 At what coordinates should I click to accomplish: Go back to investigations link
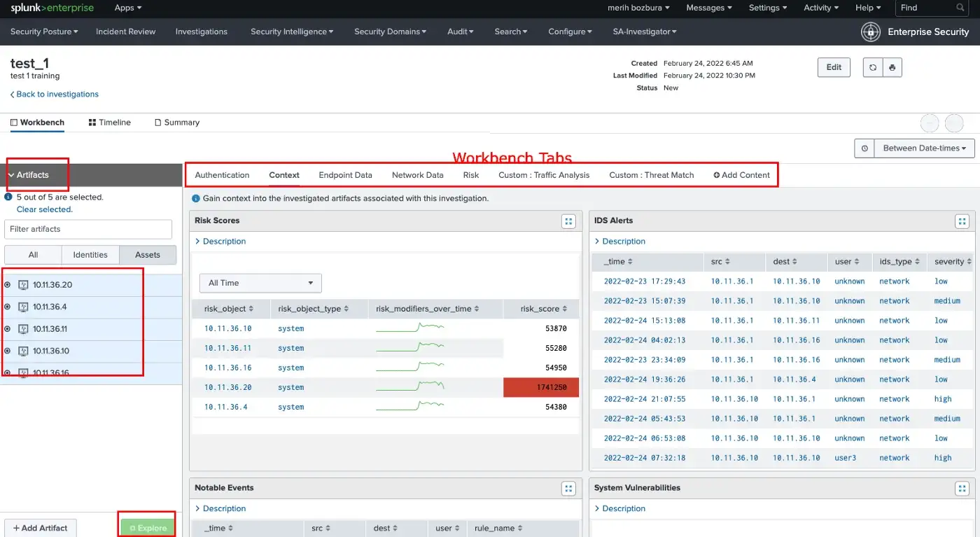pos(55,95)
